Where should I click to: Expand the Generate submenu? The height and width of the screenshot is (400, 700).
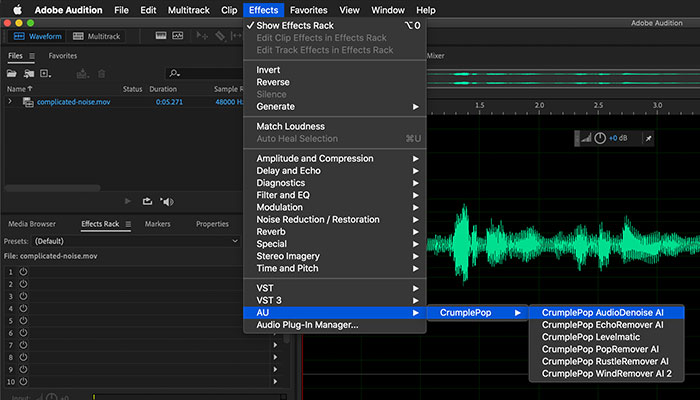pos(334,107)
